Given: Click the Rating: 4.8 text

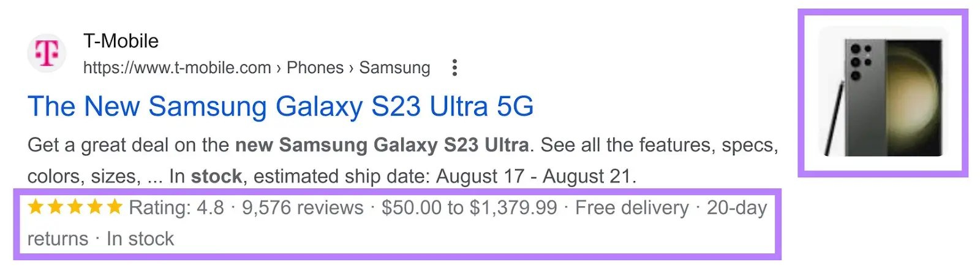Looking at the screenshot, I should (x=176, y=207).
